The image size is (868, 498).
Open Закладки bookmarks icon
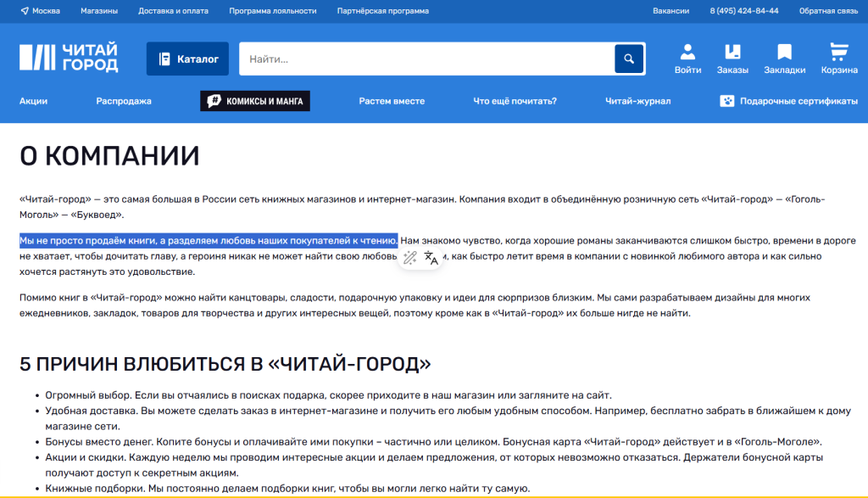(x=784, y=59)
